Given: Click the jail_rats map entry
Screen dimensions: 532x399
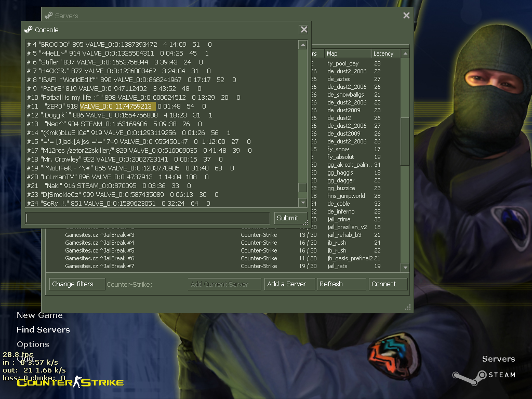Looking at the screenshot, I should [337, 267].
